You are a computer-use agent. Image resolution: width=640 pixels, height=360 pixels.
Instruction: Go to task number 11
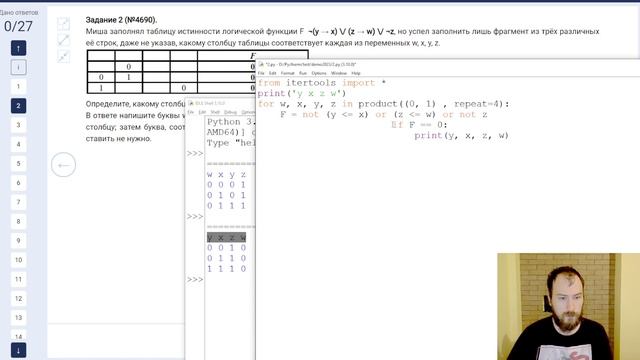tap(18, 279)
